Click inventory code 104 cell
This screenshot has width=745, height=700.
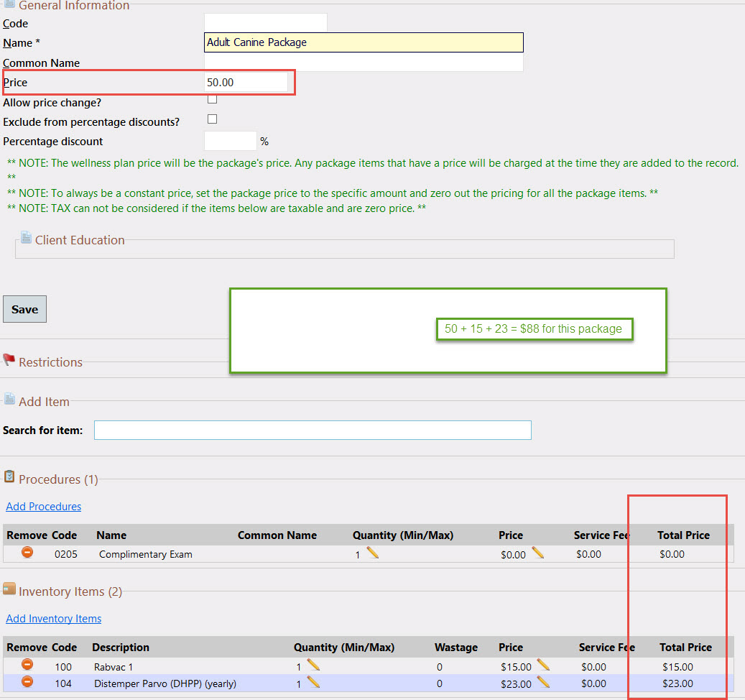point(63,683)
